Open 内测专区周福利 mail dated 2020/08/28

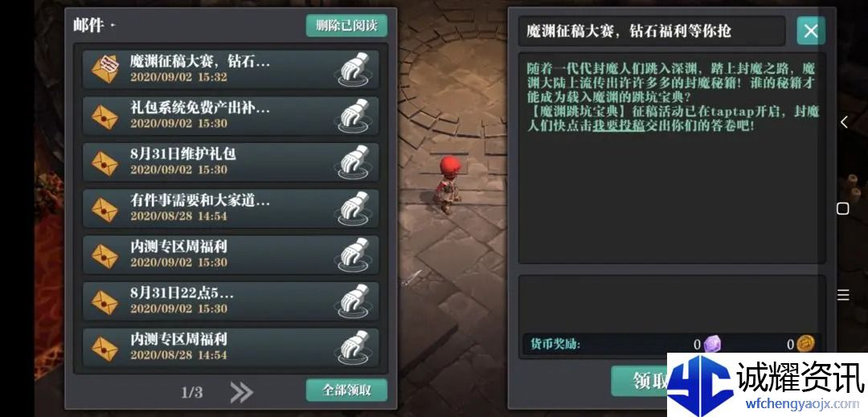click(231, 348)
